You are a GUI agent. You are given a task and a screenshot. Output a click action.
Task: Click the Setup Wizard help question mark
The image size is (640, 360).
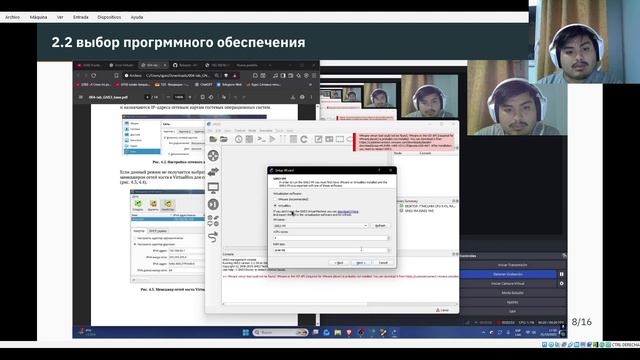click(379, 170)
